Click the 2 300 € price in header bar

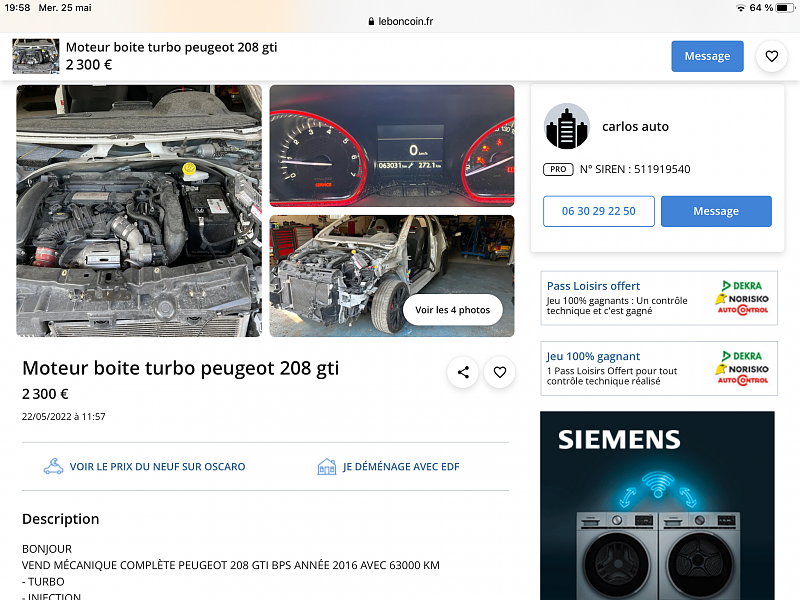[x=89, y=65]
